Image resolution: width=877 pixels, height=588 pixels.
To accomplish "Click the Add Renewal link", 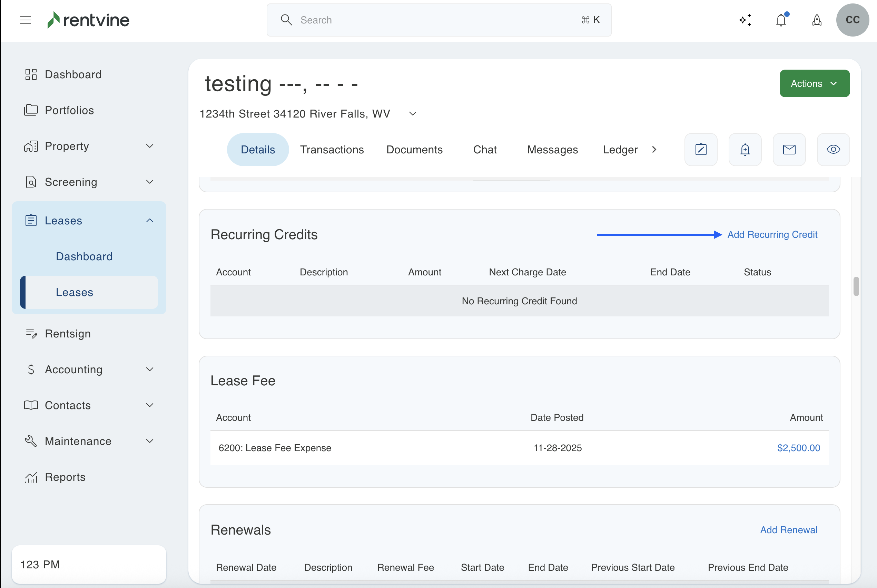I will click(x=788, y=530).
